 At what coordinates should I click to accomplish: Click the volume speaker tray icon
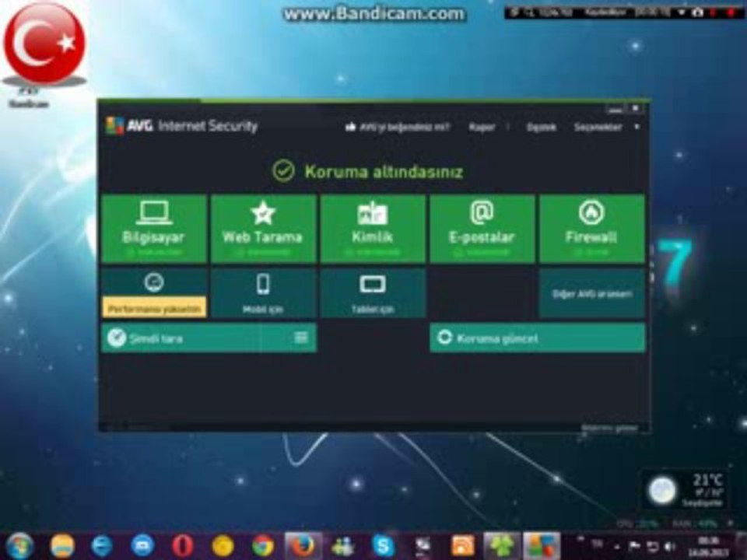pos(670,546)
